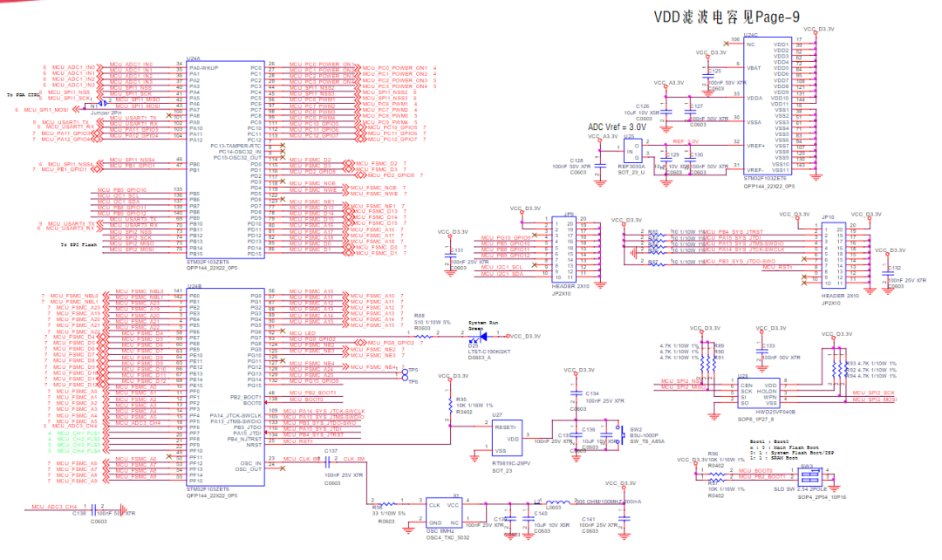Click the U24A STM32F103ZET6 component body
This screenshot has height=560, width=942.
[225, 160]
